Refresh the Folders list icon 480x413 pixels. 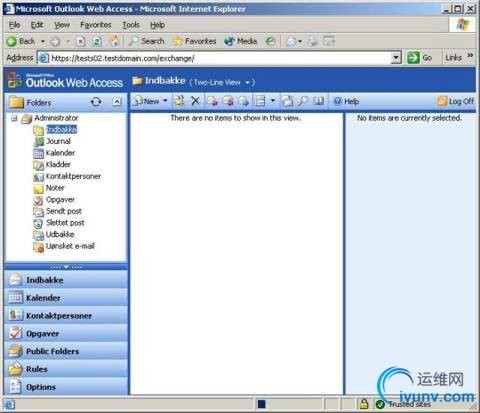click(x=96, y=102)
